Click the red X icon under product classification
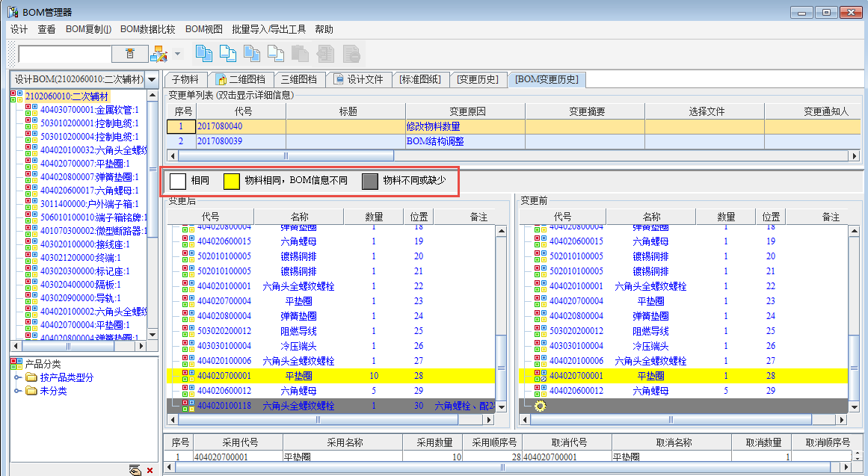 (x=150, y=470)
